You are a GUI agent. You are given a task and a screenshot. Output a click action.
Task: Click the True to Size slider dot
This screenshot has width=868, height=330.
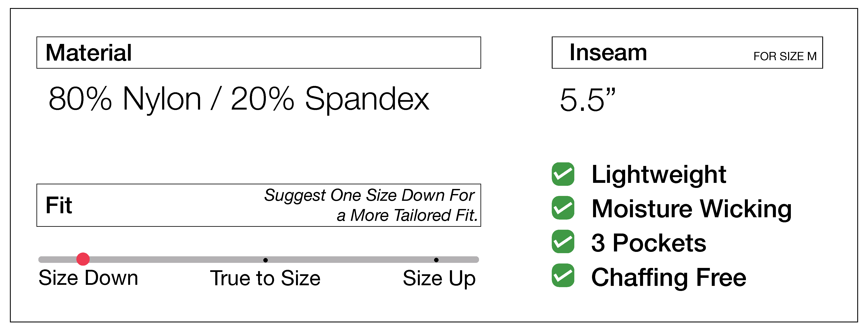click(265, 260)
